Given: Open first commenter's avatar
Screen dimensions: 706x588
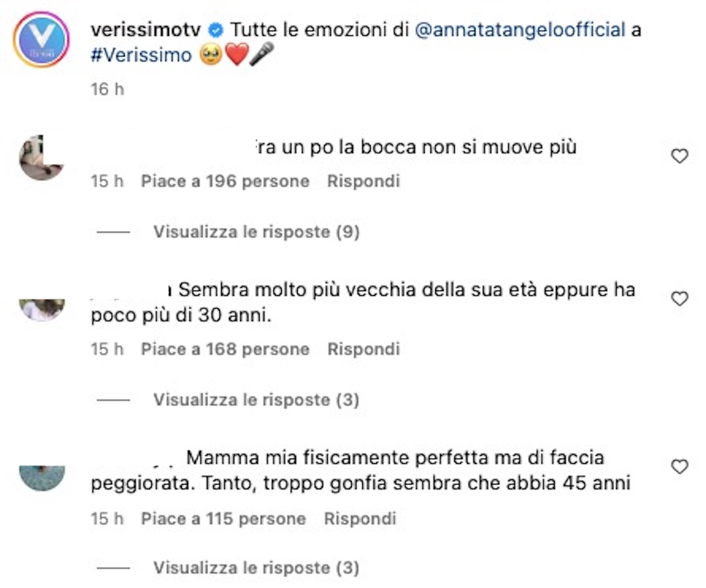Looking at the screenshot, I should pyautogui.click(x=41, y=157).
